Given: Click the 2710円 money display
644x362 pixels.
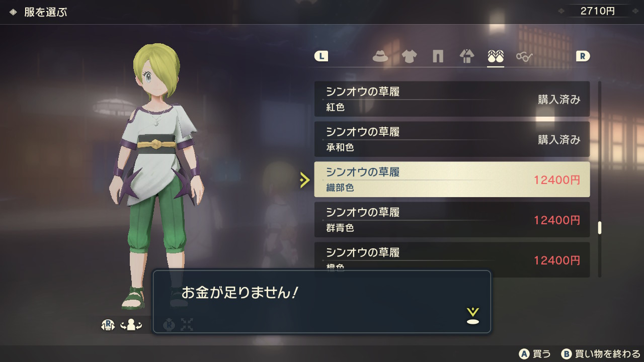Looking at the screenshot, I should 597,11.
